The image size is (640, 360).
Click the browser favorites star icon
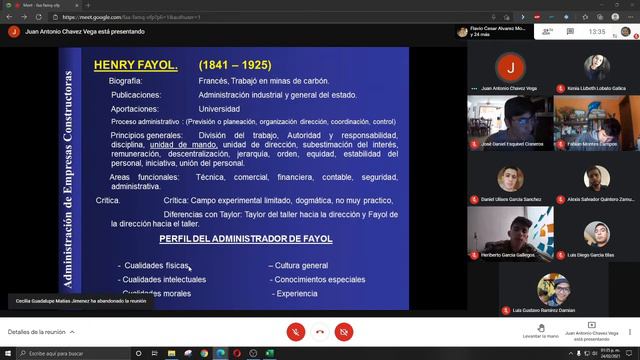click(585, 17)
